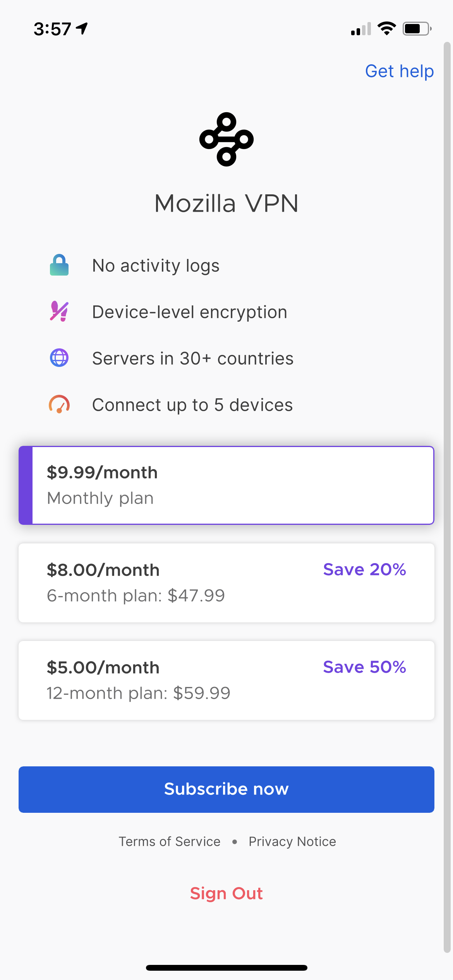Tap the Mozilla VPN logo icon

tap(226, 139)
